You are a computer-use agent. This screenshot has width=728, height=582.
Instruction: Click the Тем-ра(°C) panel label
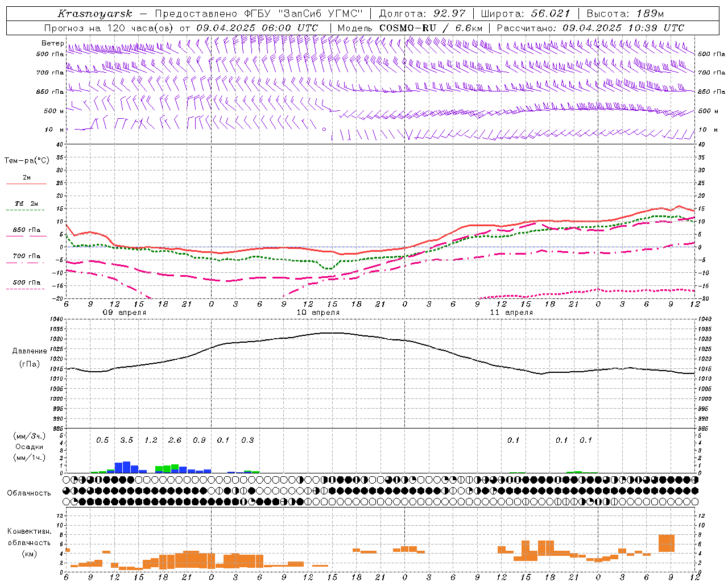point(27,161)
